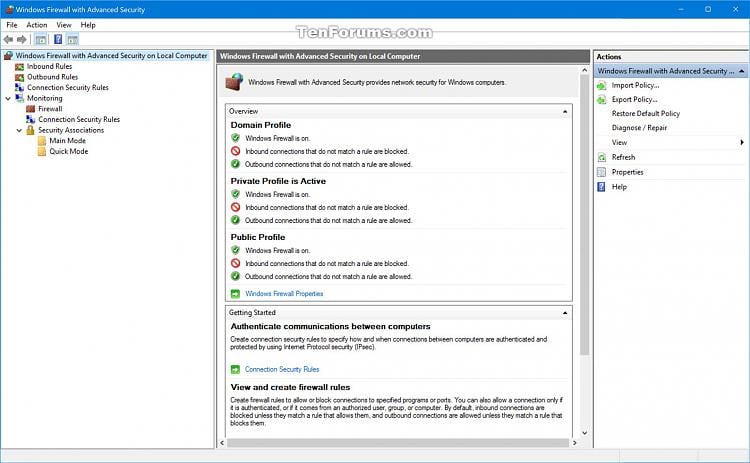
Task: Click the green arrow icon beside Windows Firewall Properties
Action: pyautogui.click(x=235, y=294)
